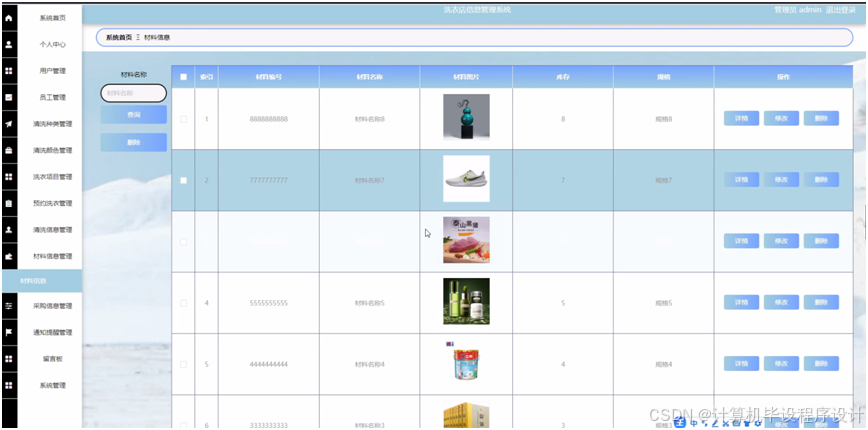Viewport: 868px width, 430px height.
Task: Click the grid icon beside 洗衣项目管理
Action: [x=8, y=177]
